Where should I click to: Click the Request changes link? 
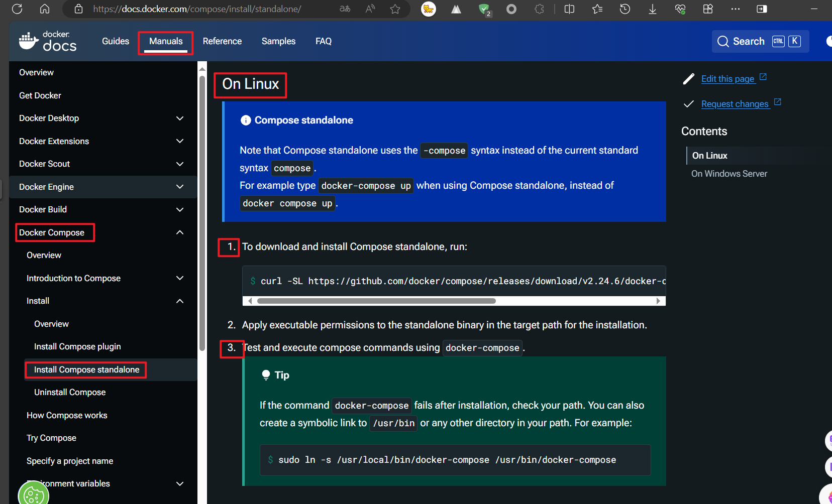(x=735, y=104)
